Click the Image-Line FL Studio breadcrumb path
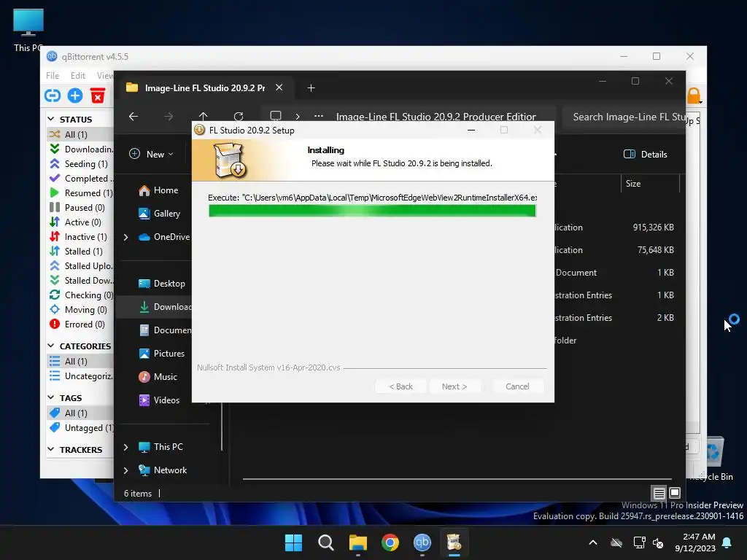 point(436,117)
